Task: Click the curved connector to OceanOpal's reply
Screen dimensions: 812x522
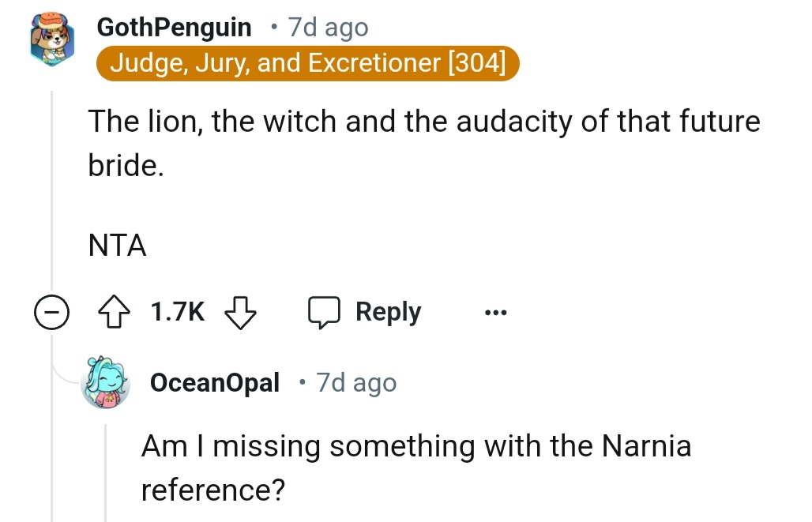Action: click(x=65, y=371)
